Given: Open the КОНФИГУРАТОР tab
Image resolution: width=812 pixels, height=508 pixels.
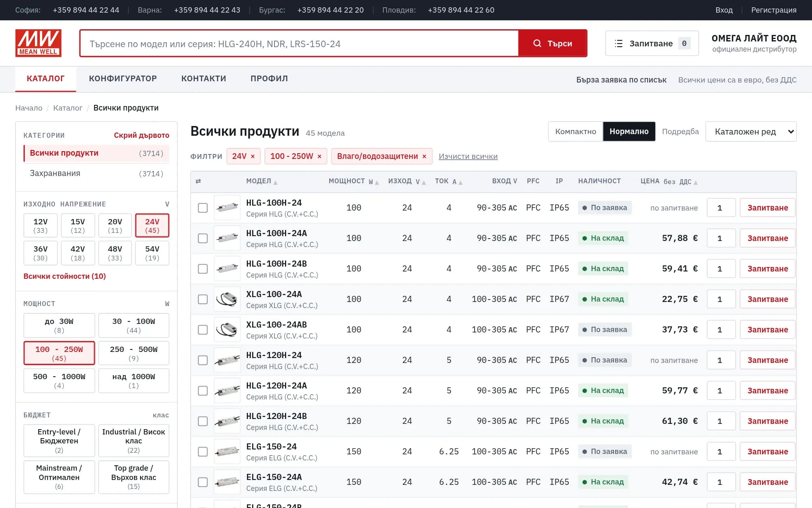Looking at the screenshot, I should coord(123,79).
